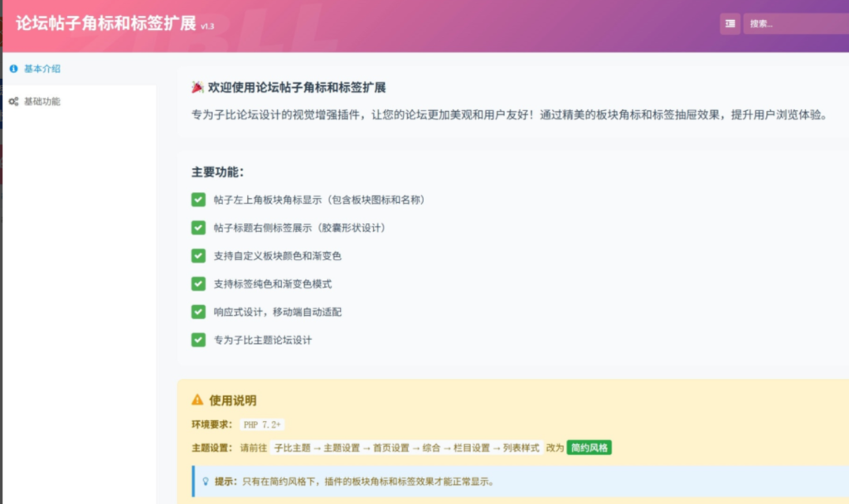
Task: Click the green 简约风格 badge
Action: [x=589, y=448]
